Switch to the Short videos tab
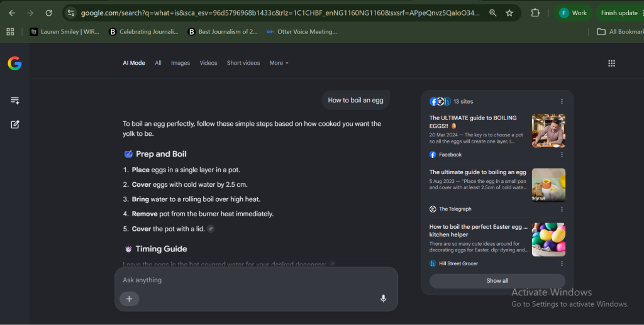This screenshot has height=325, width=644. coord(243,63)
